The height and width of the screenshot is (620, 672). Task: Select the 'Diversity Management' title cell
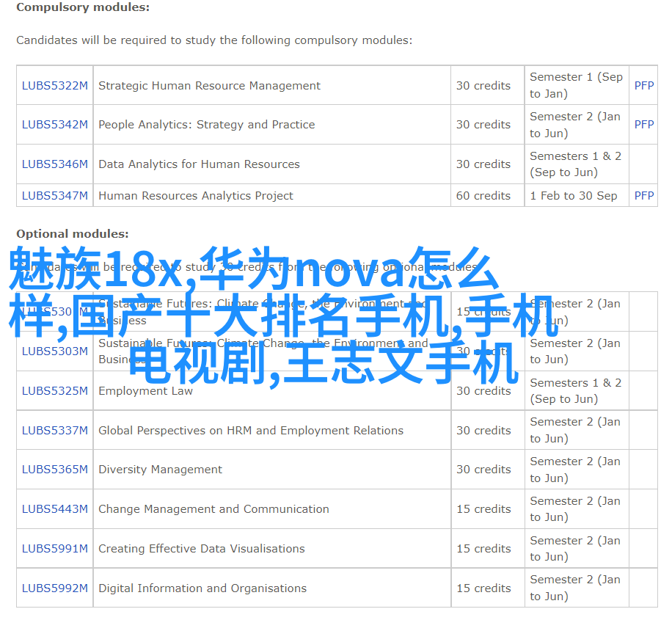click(x=160, y=470)
